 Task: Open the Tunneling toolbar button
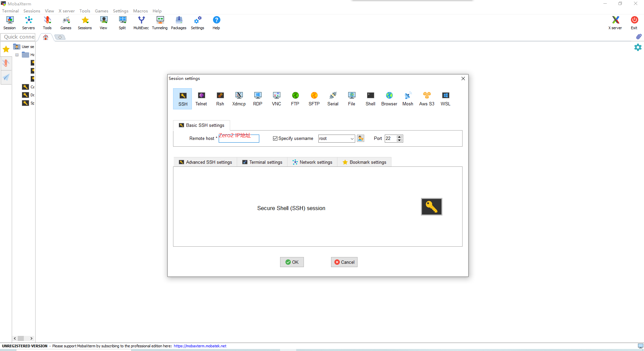pyautogui.click(x=160, y=23)
